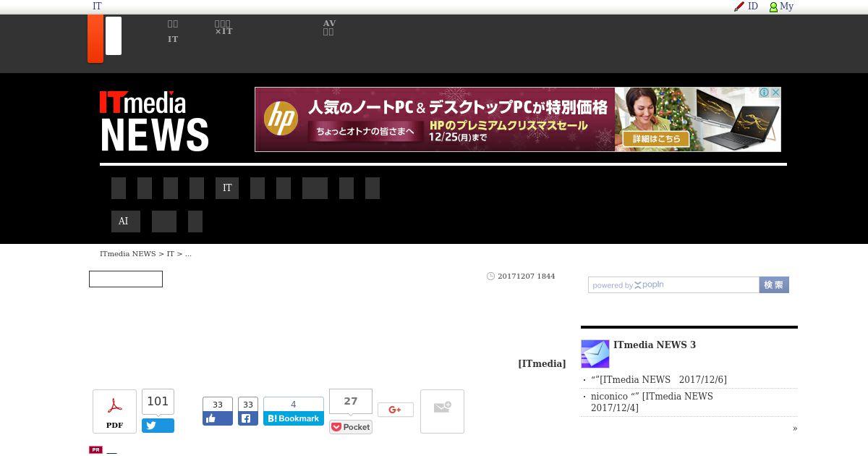The width and height of the screenshot is (868, 456).
Task: Click the mail envelope share icon
Action: pyautogui.click(x=442, y=411)
